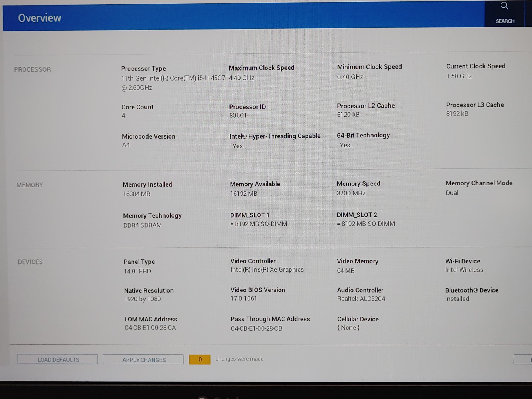Select the LOM MAC Address value
The height and width of the screenshot is (399, 532).
(150, 328)
